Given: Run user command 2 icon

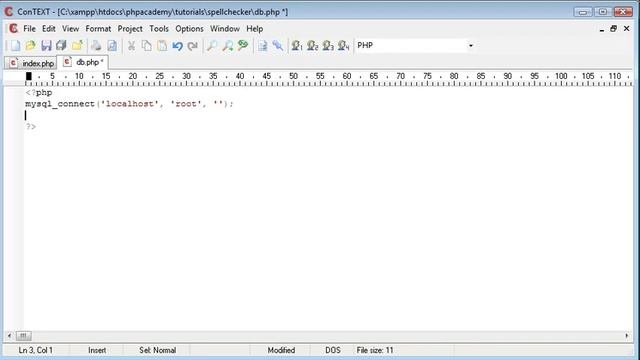Looking at the screenshot, I should pos(312,45).
